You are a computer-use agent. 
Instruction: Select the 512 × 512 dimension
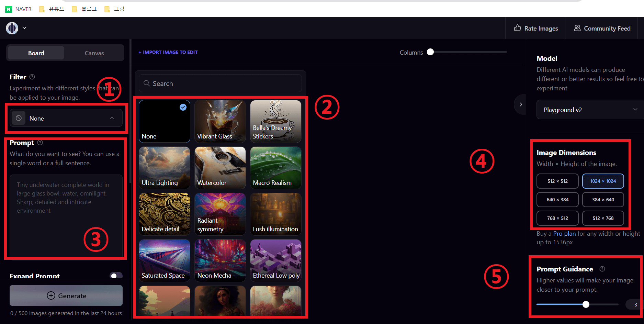pyautogui.click(x=557, y=181)
